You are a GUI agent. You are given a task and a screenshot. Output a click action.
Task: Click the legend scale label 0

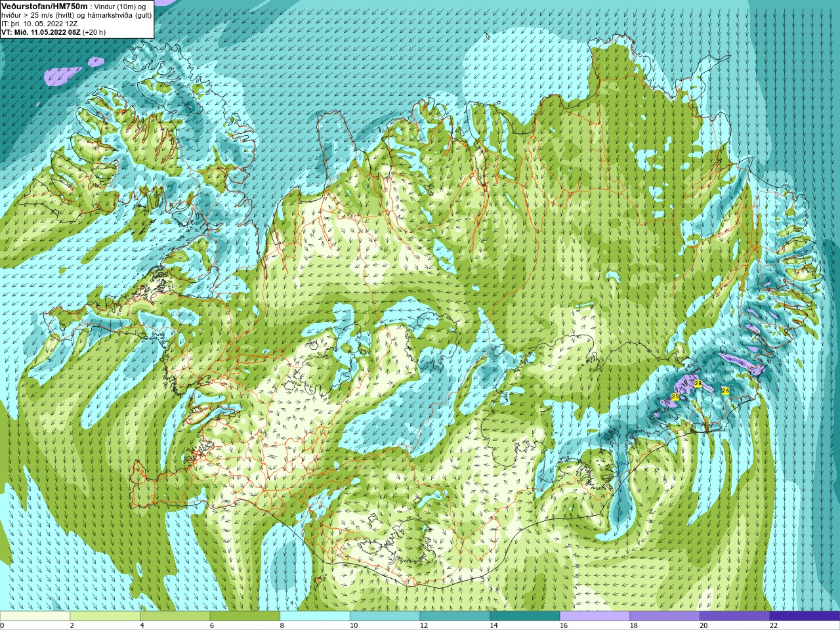click(2, 626)
